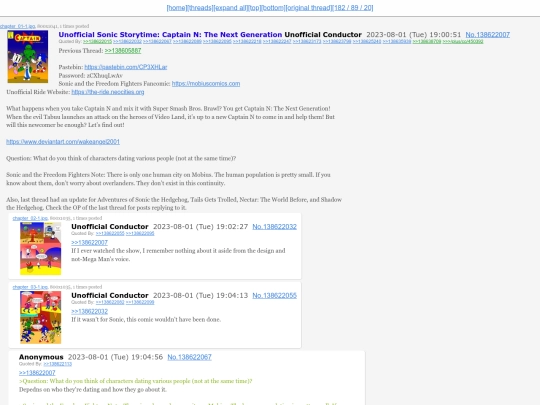Follow Previous Thread link >>138605887
The width and height of the screenshot is (540, 405).
(123, 51)
